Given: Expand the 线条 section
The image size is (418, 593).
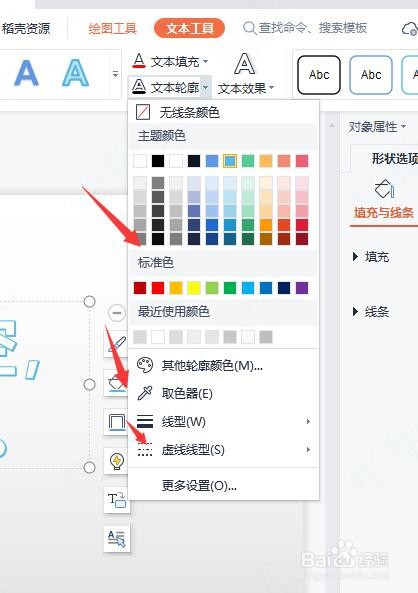Looking at the screenshot, I should pos(371,312).
